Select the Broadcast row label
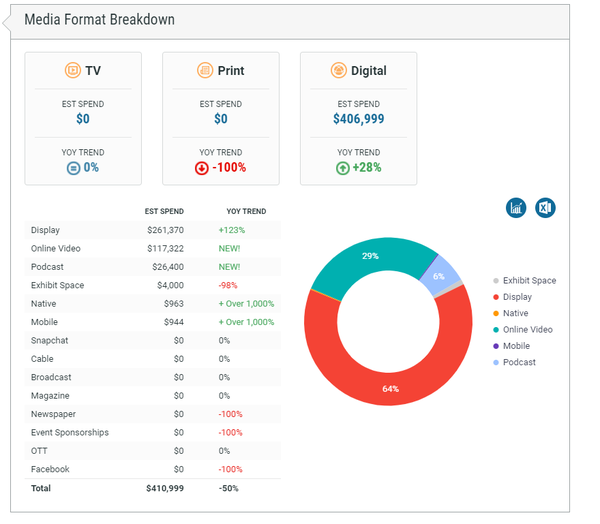This screenshot has height=524, width=600. (51, 377)
